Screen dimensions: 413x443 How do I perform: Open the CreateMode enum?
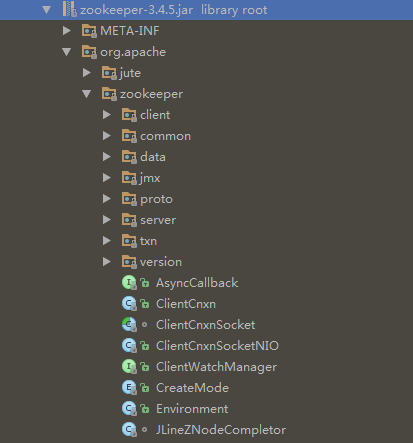click(192, 388)
